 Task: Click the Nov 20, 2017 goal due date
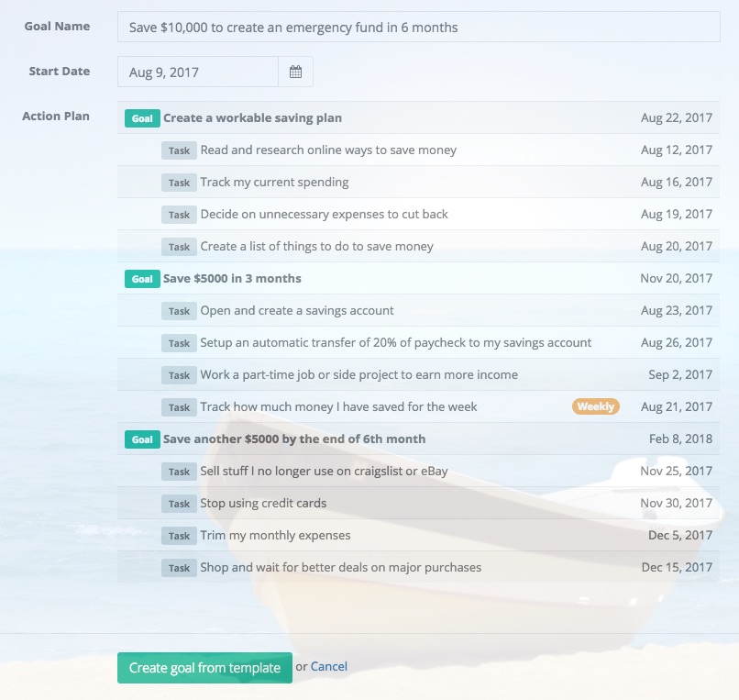tap(676, 279)
